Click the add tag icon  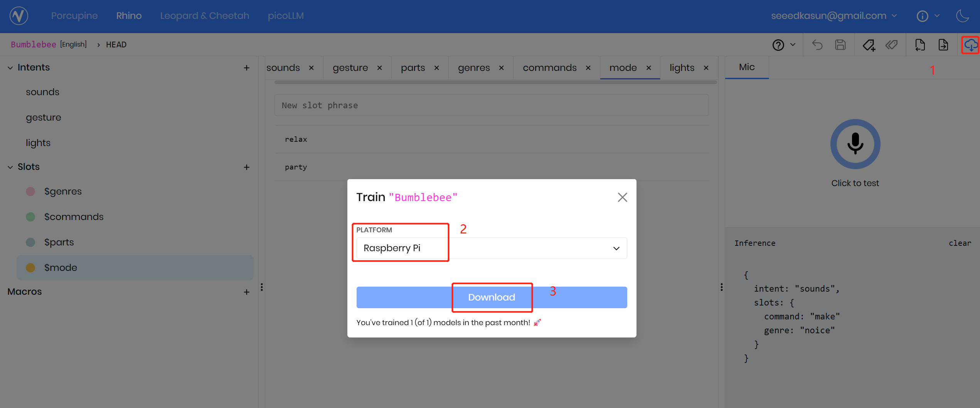click(869, 45)
